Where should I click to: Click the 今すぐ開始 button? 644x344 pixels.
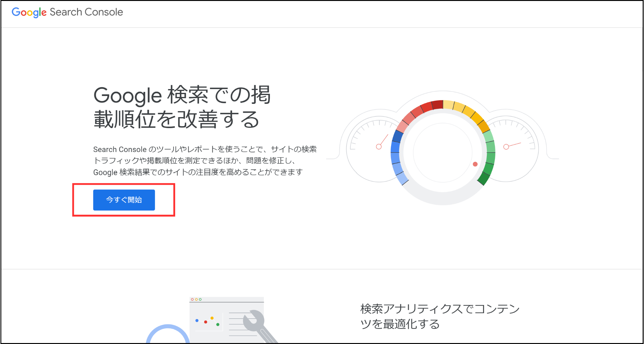(124, 200)
